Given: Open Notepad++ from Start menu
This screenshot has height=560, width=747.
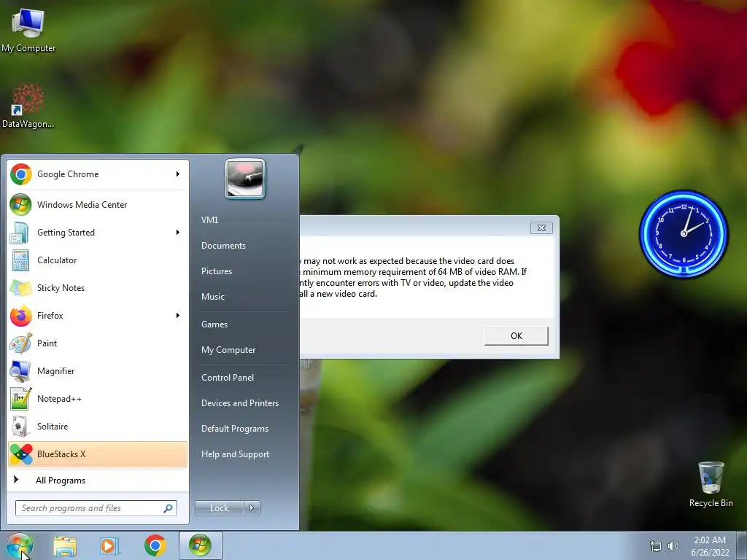Looking at the screenshot, I should coord(97,399).
